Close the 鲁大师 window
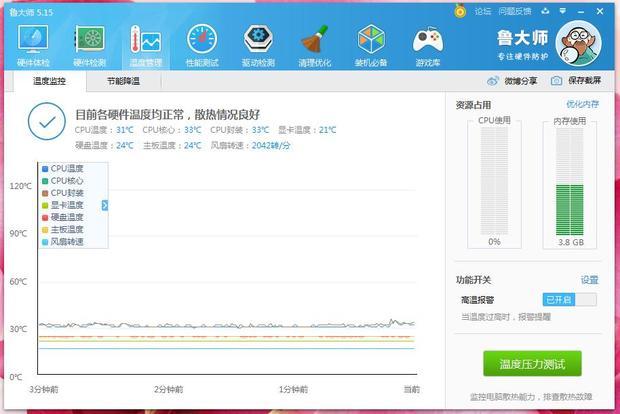 [600, 11]
